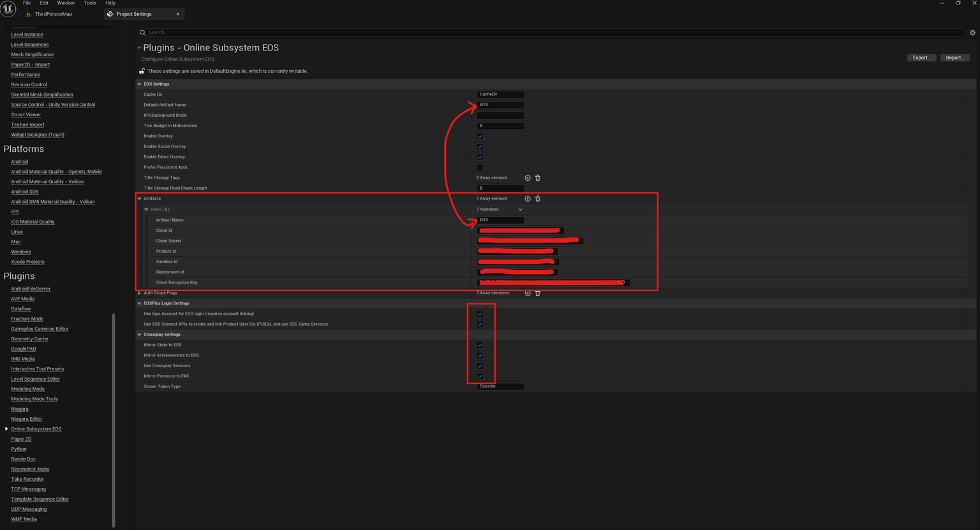Screen dimensions: 980x530
Task: Click the Steam Token Type field showing Session
Action: pyautogui.click(x=500, y=386)
